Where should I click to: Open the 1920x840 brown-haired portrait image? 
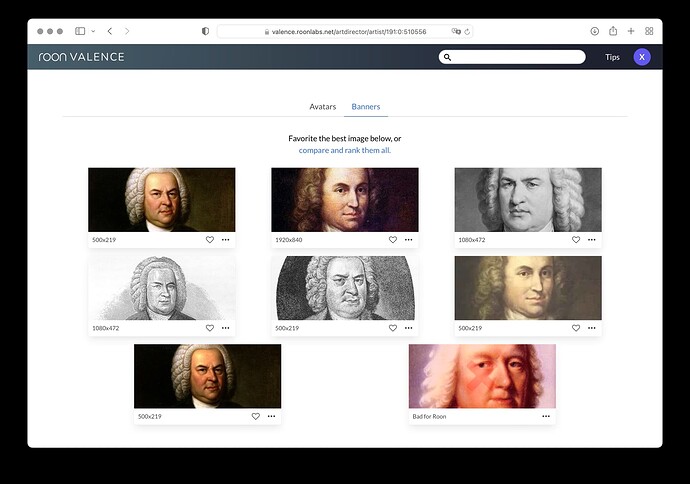[345, 200]
